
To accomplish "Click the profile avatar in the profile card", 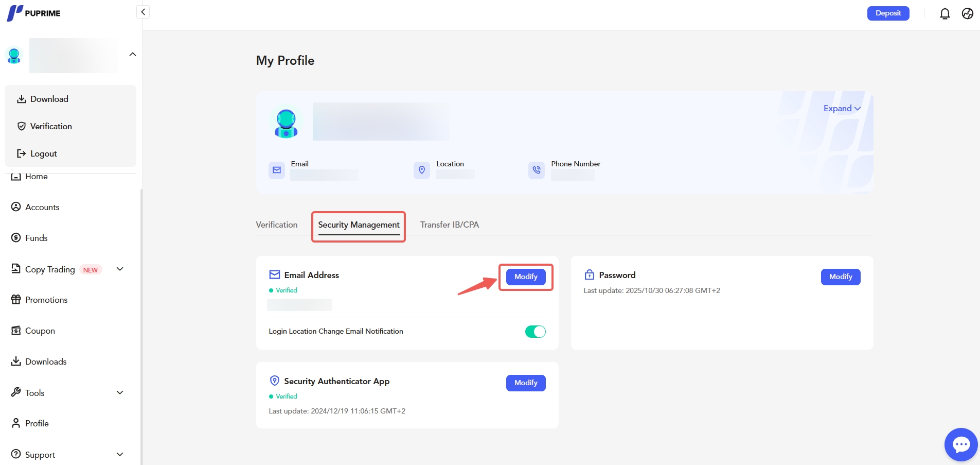I will [286, 123].
